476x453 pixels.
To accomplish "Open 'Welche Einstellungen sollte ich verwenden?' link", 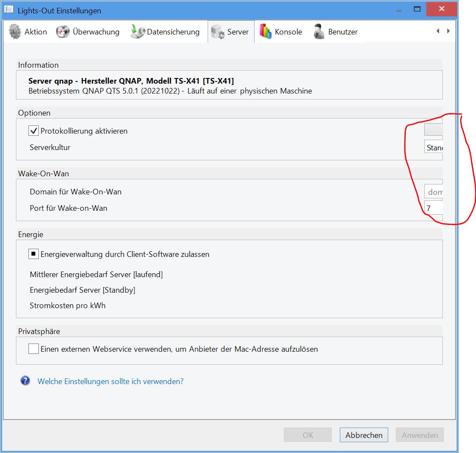I will coord(110,381).
